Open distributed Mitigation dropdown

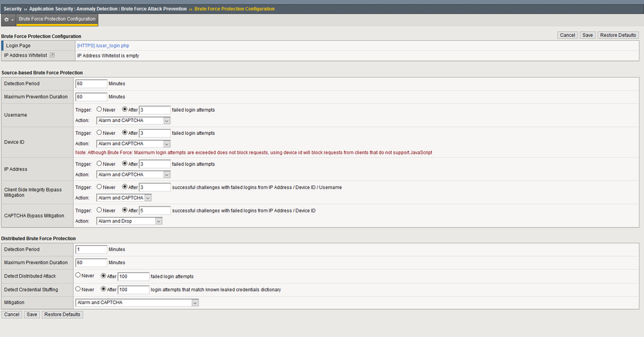[x=137, y=302]
